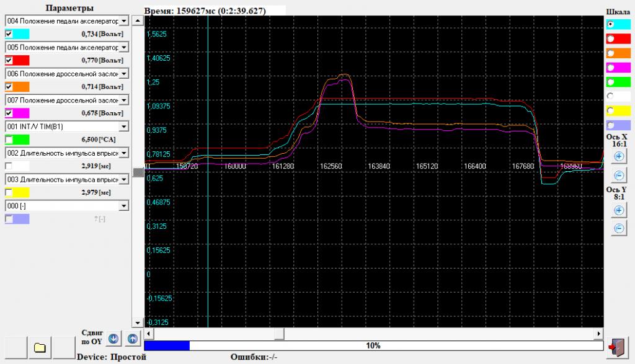Select the green scale radio button
635x364 pixels.
(x=611, y=82)
